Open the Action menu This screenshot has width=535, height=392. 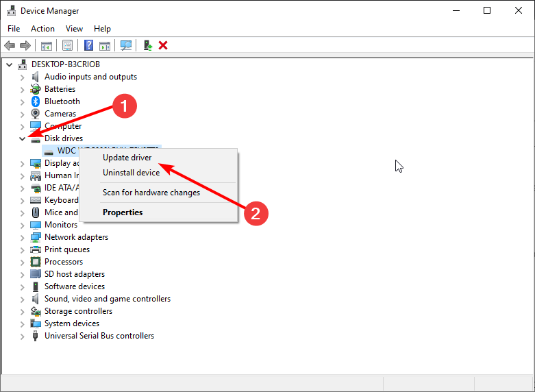(42, 29)
